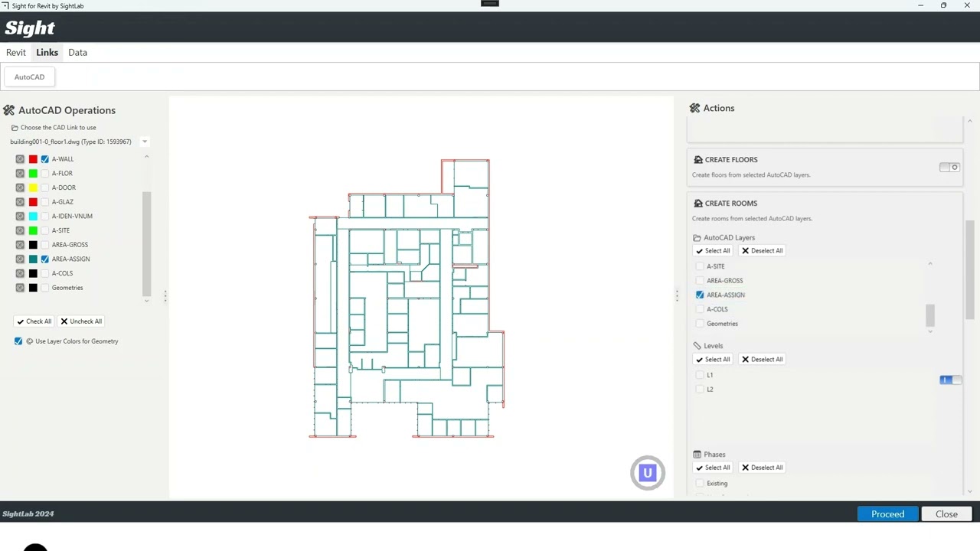Viewport: 980px width, 551px height.
Task: Click the Actions panel tools icon
Action: pos(694,108)
